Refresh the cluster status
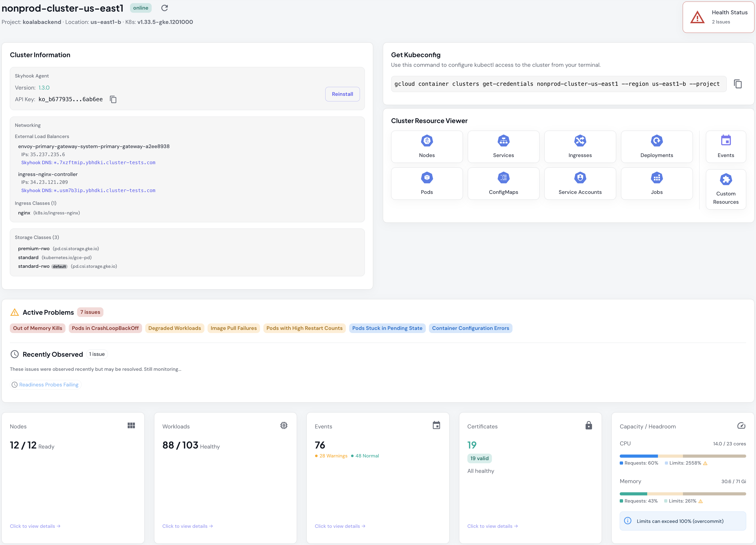The width and height of the screenshot is (756, 545). [x=164, y=8]
